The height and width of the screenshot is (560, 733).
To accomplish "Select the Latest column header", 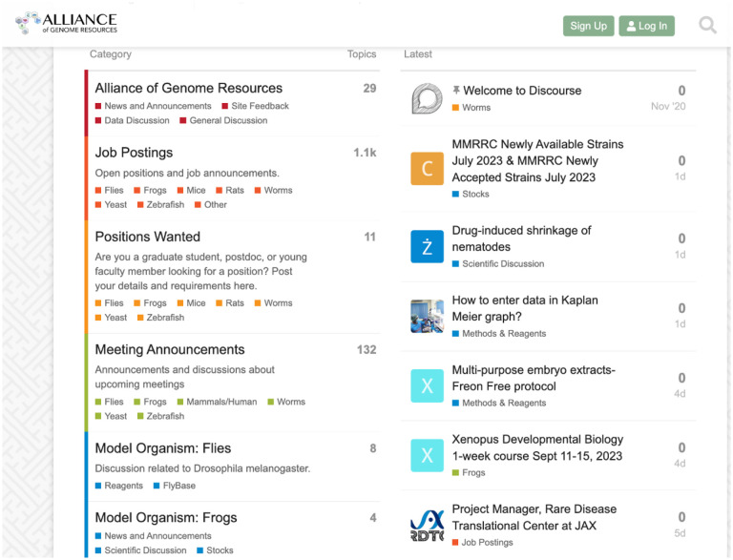I will point(418,54).
